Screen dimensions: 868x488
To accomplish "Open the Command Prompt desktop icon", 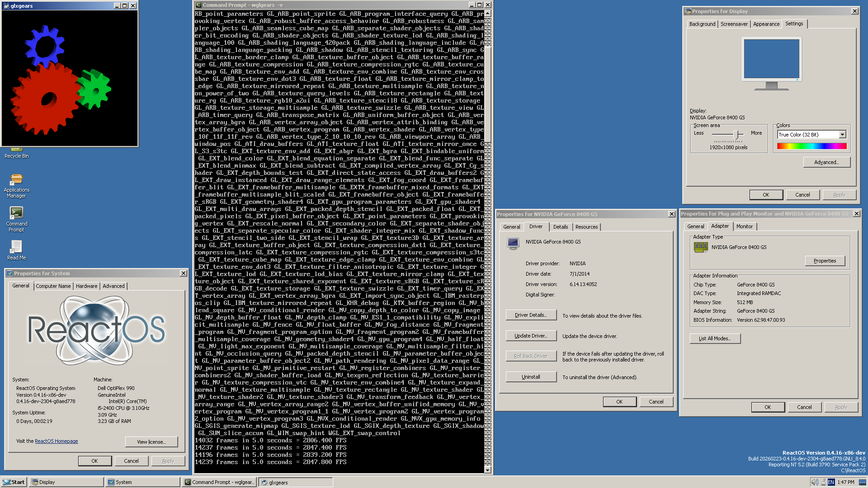I will pyautogui.click(x=16, y=213).
